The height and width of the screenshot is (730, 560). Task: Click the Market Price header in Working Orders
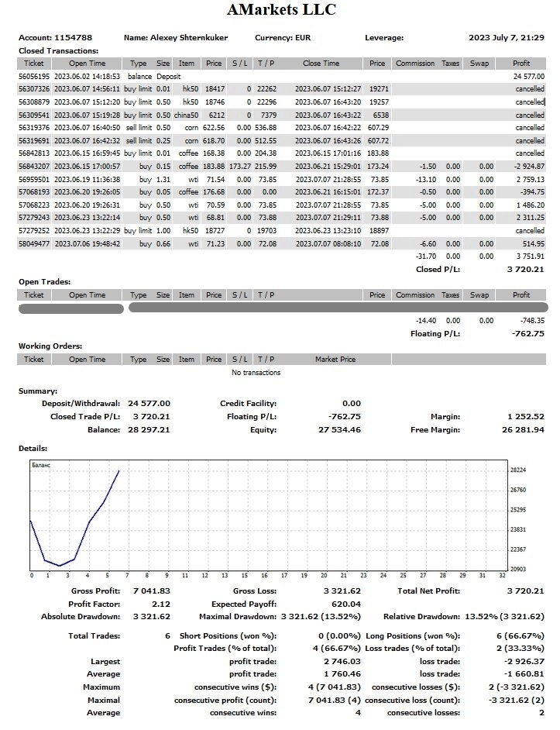[335, 360]
